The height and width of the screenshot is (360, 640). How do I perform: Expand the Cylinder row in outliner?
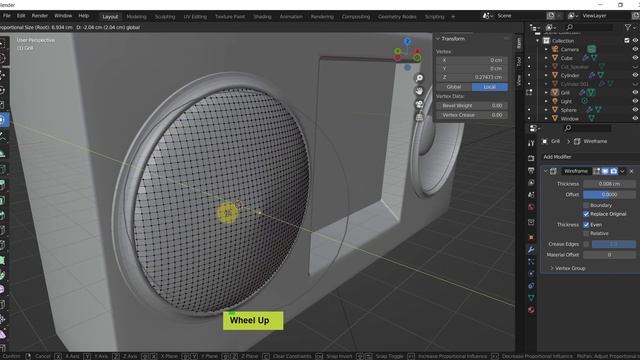pos(546,75)
